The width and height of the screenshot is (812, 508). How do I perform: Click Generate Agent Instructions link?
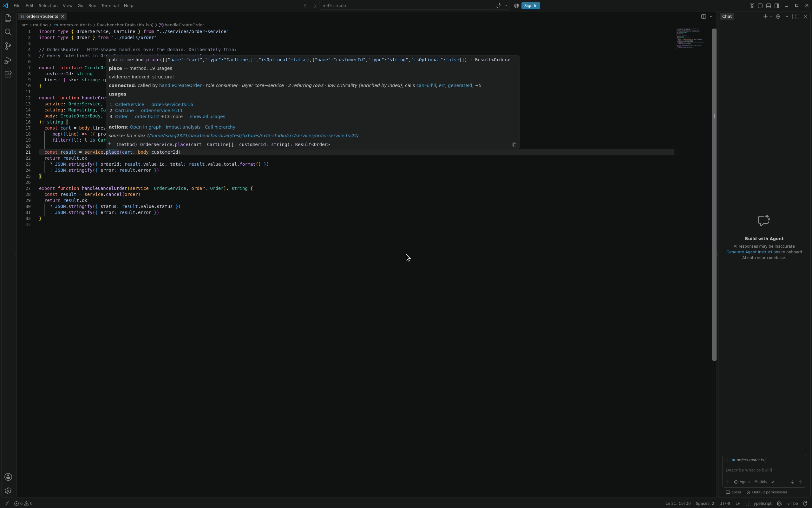tap(753, 252)
